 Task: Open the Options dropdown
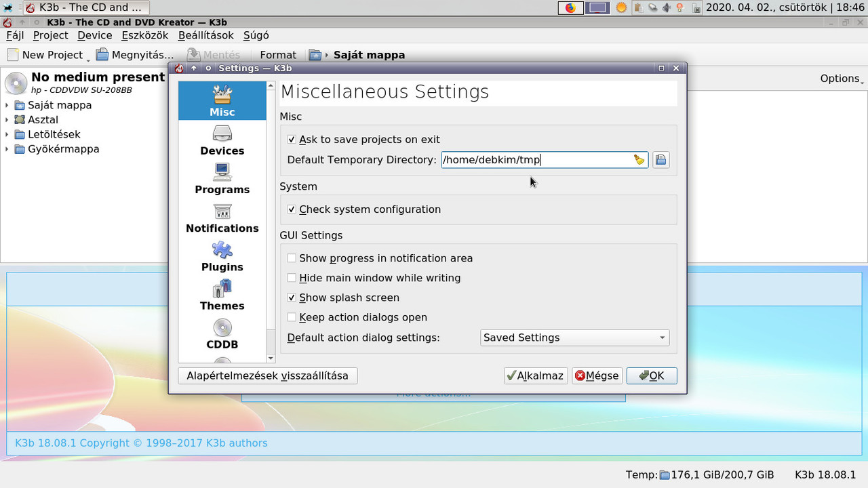point(841,78)
